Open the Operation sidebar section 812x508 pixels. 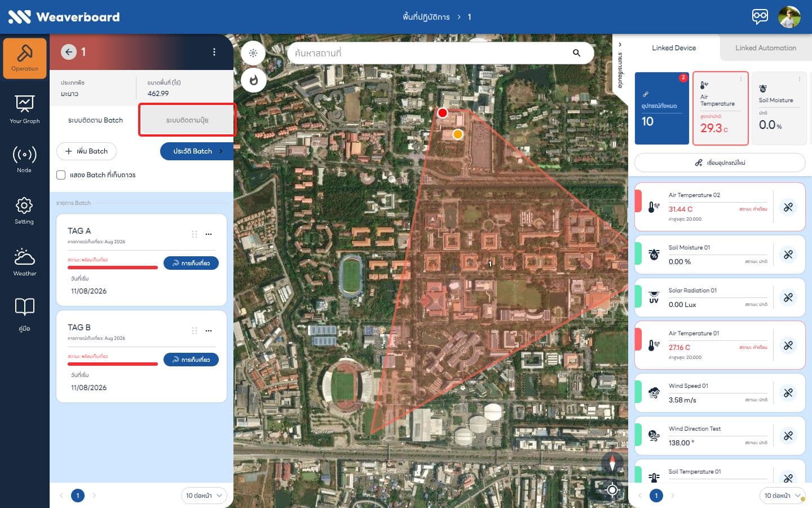25,58
